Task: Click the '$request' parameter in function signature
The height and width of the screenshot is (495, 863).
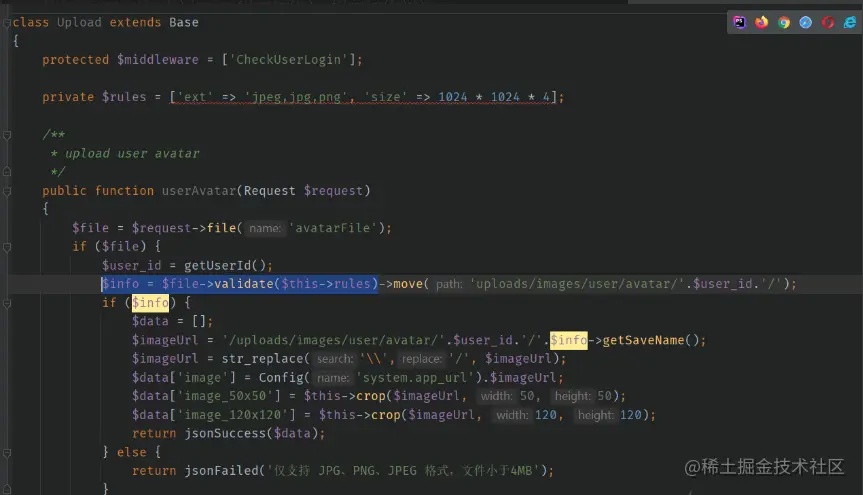Action: [333, 191]
